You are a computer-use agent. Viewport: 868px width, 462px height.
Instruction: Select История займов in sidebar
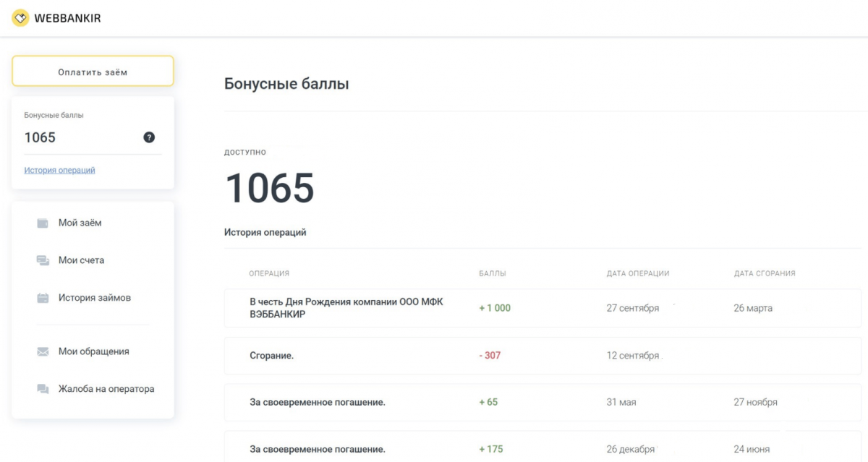tap(94, 298)
